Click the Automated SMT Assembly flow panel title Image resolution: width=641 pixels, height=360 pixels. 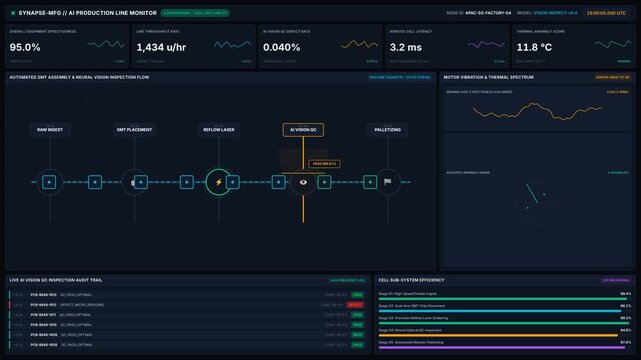(x=79, y=77)
